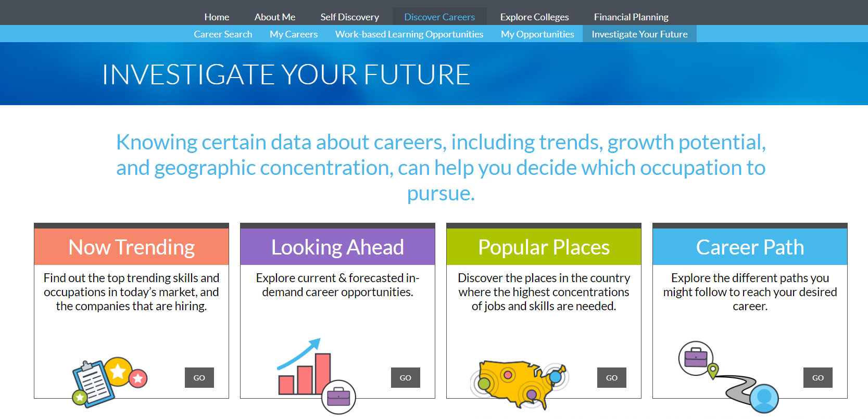This screenshot has width=868, height=419.
Task: Navigate to Financial Planning
Action: click(x=631, y=17)
